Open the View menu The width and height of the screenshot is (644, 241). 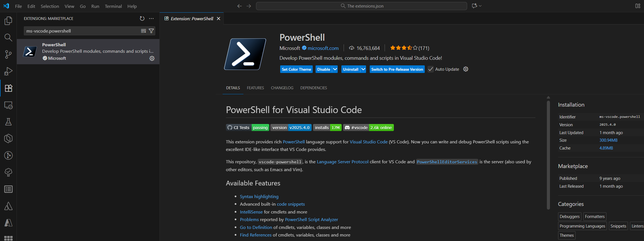[x=69, y=6]
